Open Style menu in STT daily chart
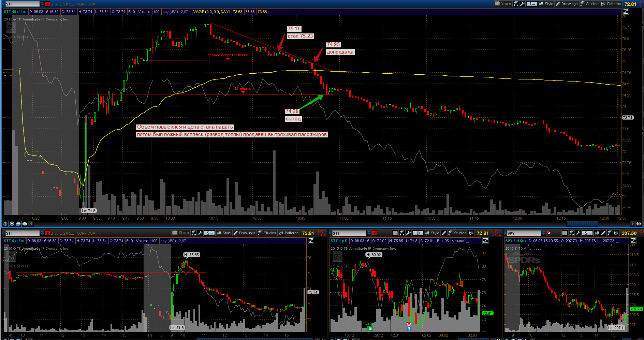 (x=432, y=233)
